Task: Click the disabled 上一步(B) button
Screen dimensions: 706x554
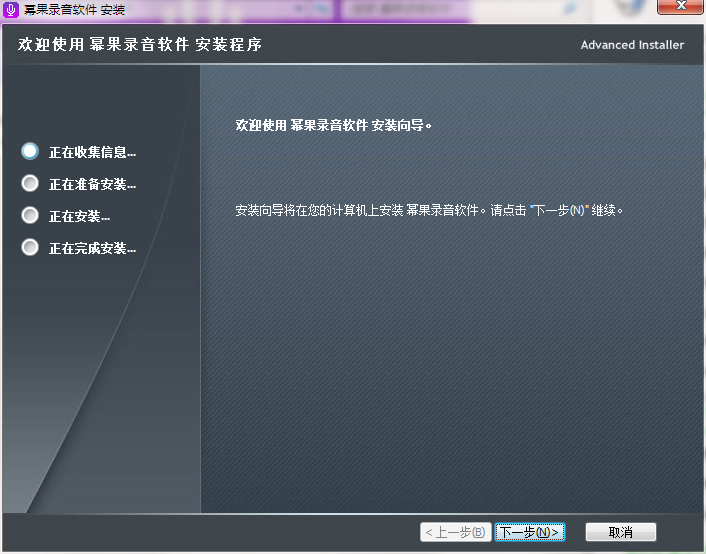Action: point(455,532)
